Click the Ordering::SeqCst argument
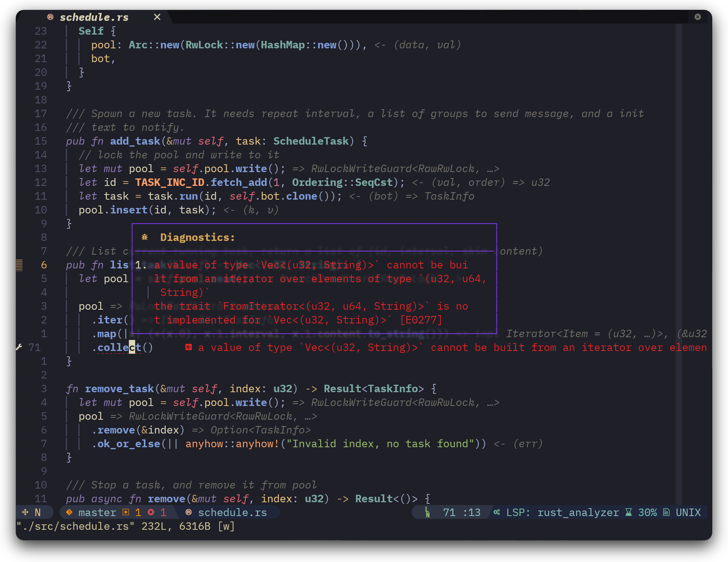 pyautogui.click(x=342, y=182)
